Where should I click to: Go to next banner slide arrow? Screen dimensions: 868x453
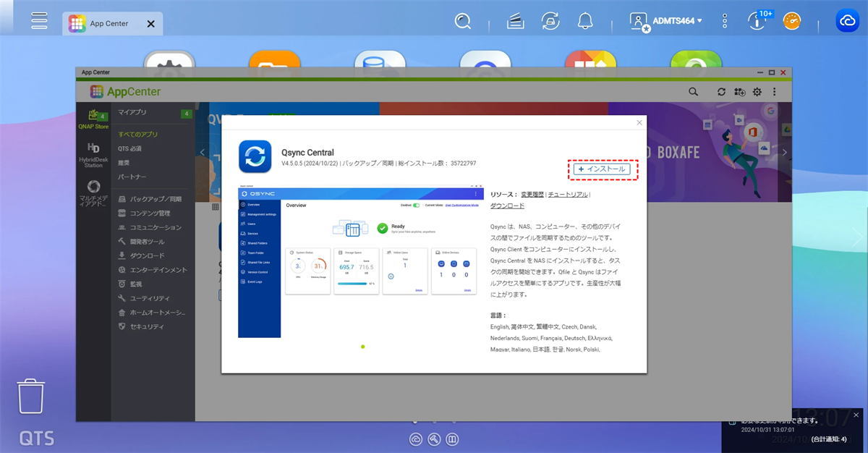(785, 152)
